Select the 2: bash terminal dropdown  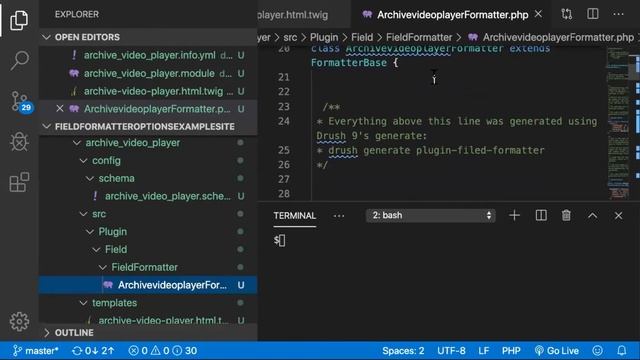click(x=431, y=216)
